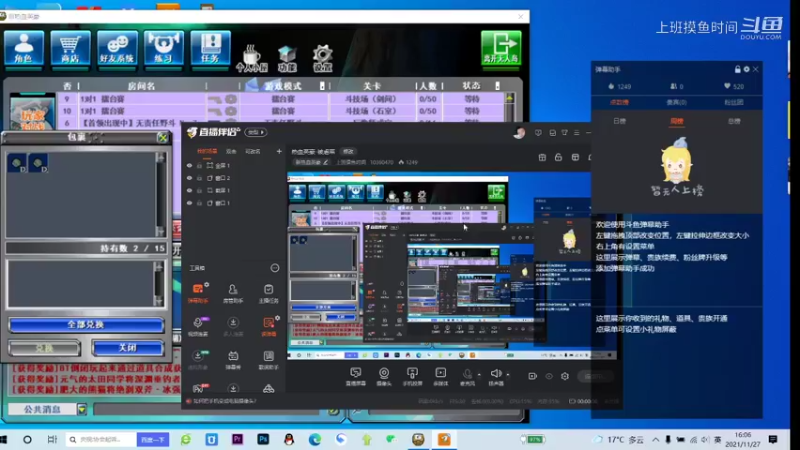Open 直播伴侣 settings gear in bottom bar
Viewport: 800px width, 450px height.
coord(565,376)
